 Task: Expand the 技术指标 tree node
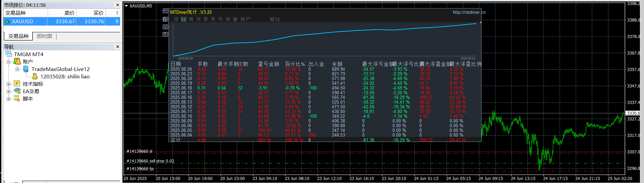9,84
